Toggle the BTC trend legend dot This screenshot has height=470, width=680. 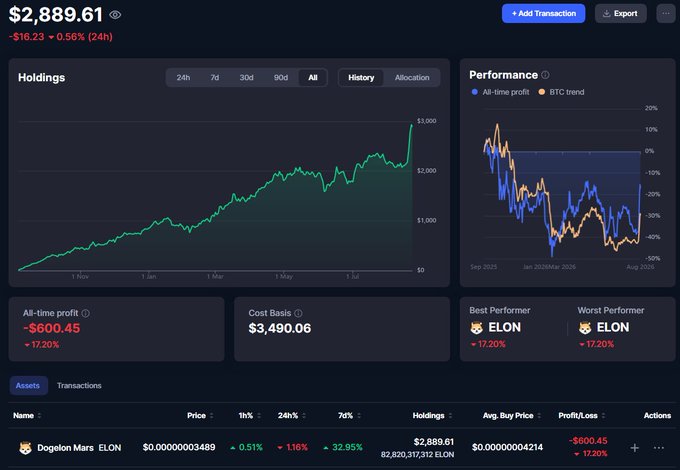(541, 92)
